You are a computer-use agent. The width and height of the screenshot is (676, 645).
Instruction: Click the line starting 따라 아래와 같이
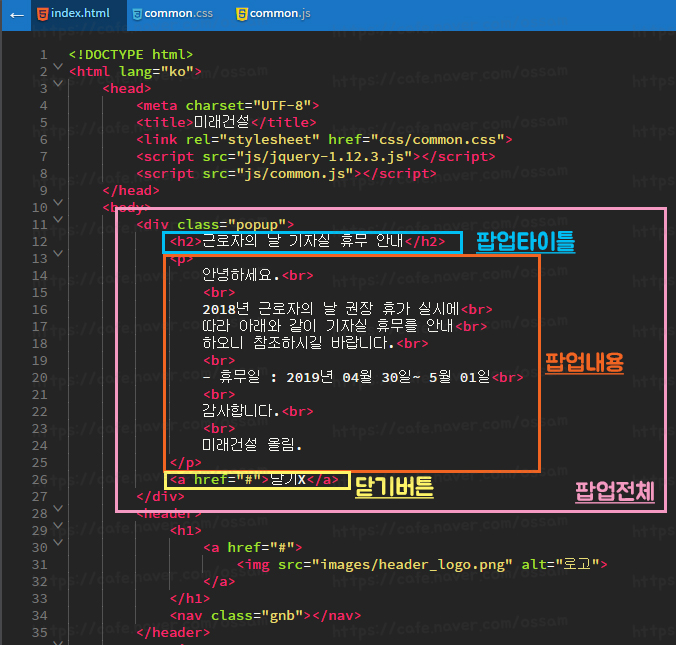344,326
